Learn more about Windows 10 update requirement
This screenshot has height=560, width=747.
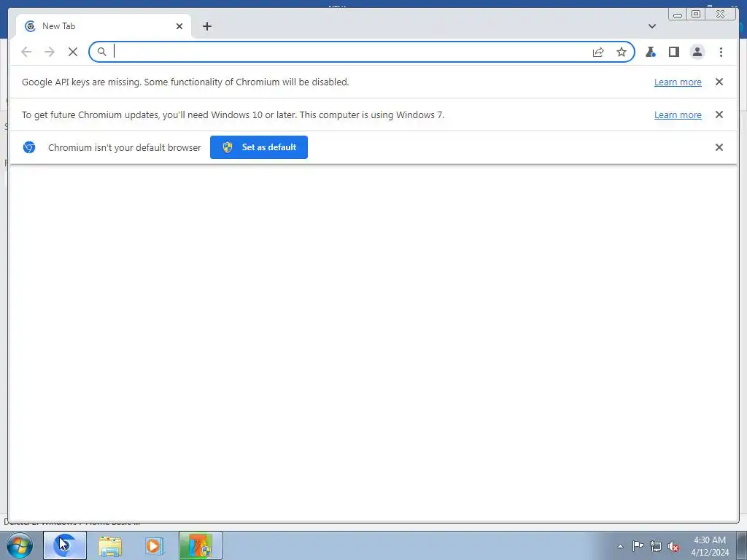point(678,114)
